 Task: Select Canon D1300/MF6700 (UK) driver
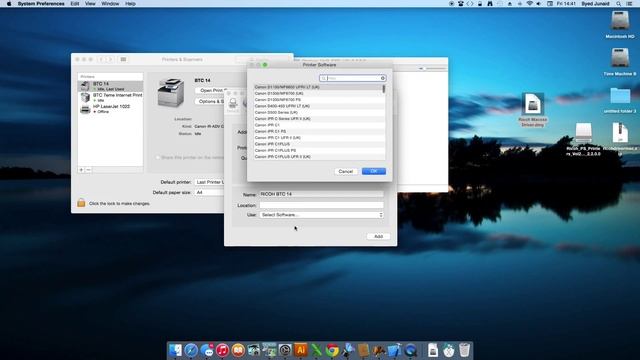318,93
